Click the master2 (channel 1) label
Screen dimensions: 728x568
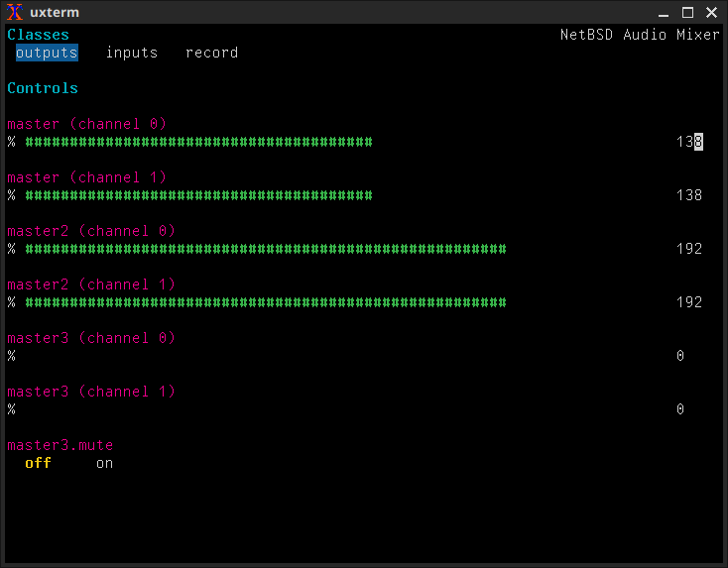click(91, 284)
